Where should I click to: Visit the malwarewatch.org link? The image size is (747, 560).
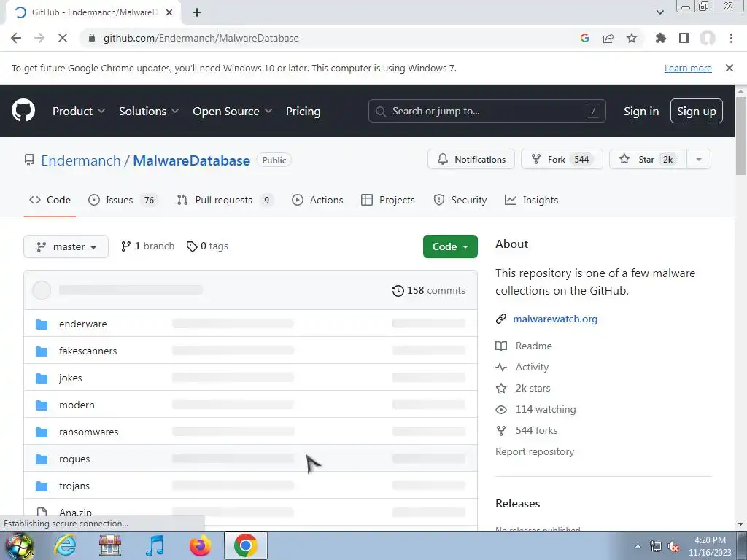tap(555, 319)
